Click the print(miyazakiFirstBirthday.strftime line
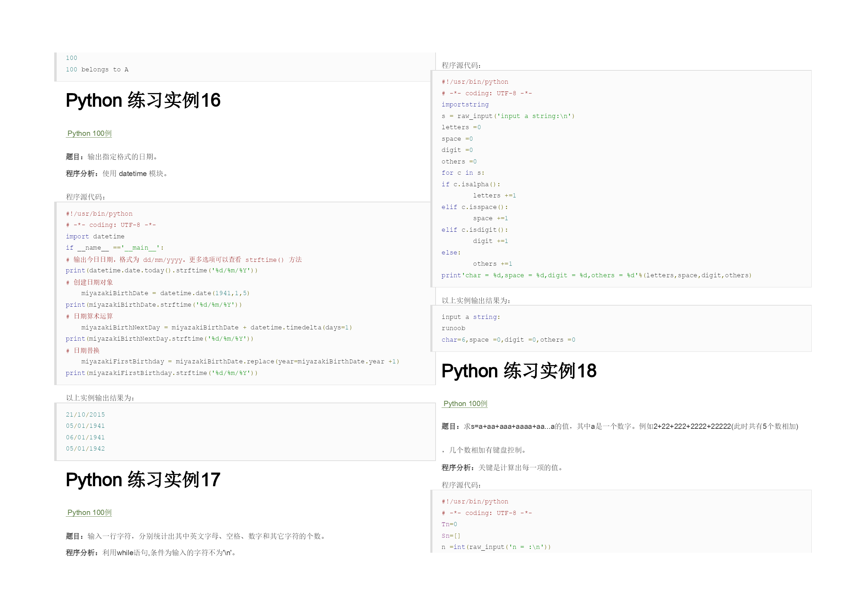Viewport: 868px width, 614px height. click(161, 373)
